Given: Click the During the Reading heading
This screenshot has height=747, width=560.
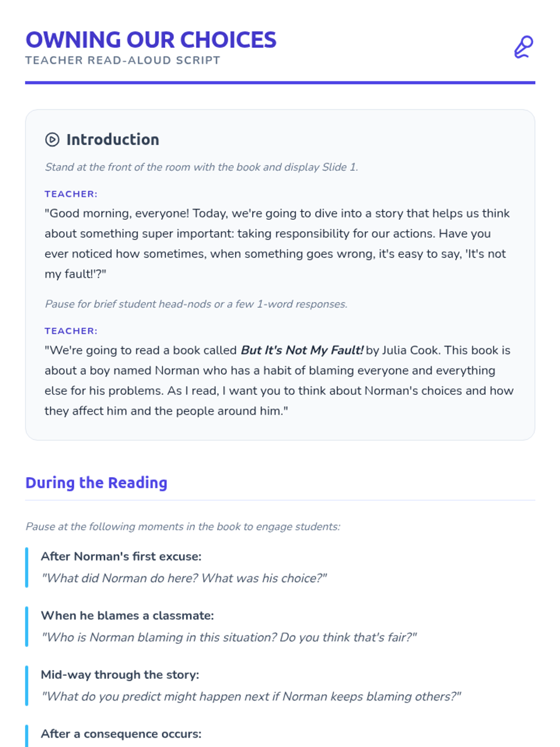Looking at the screenshot, I should 96,482.
